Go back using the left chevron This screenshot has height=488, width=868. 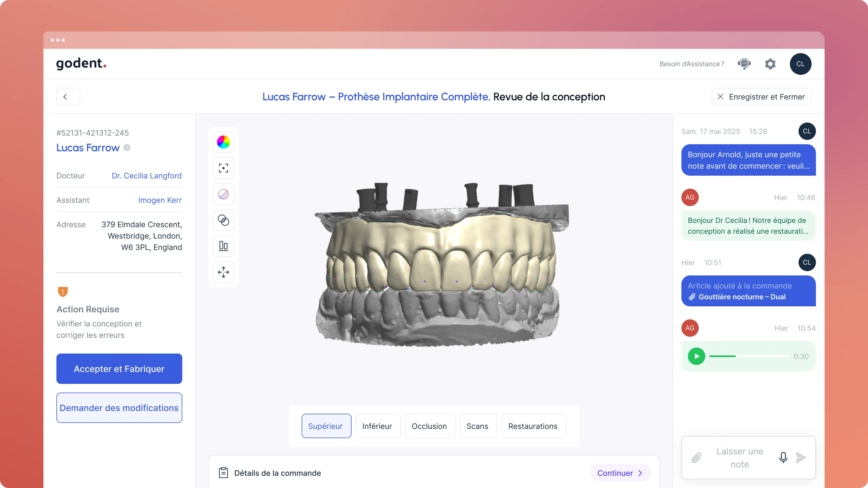click(x=68, y=97)
